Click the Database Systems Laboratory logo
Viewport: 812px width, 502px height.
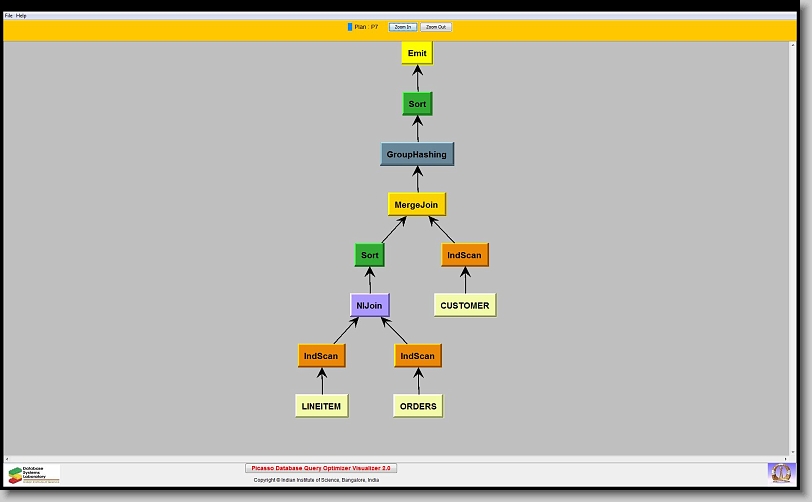(x=33, y=474)
